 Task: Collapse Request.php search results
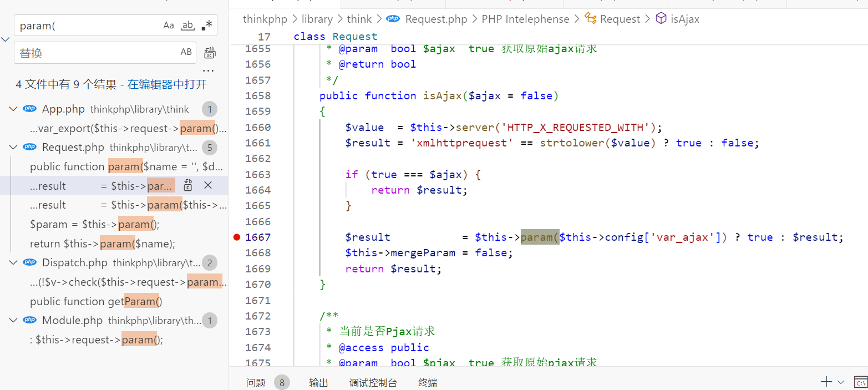(x=13, y=147)
